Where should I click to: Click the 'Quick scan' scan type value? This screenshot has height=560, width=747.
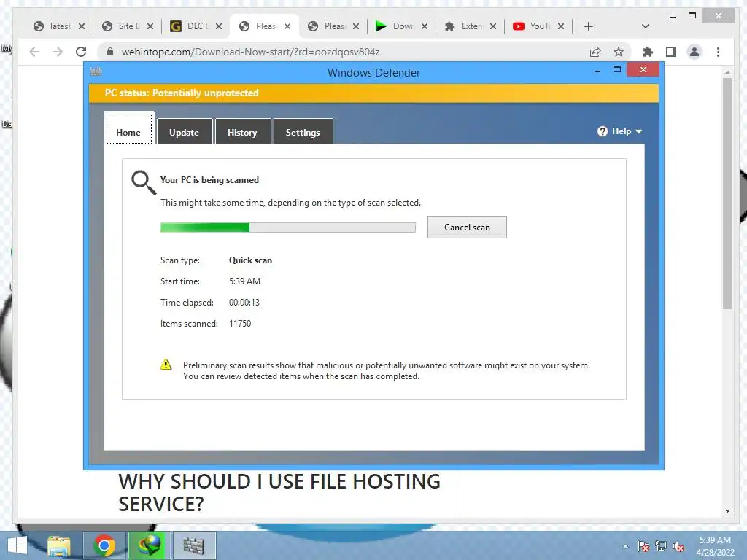[251, 260]
